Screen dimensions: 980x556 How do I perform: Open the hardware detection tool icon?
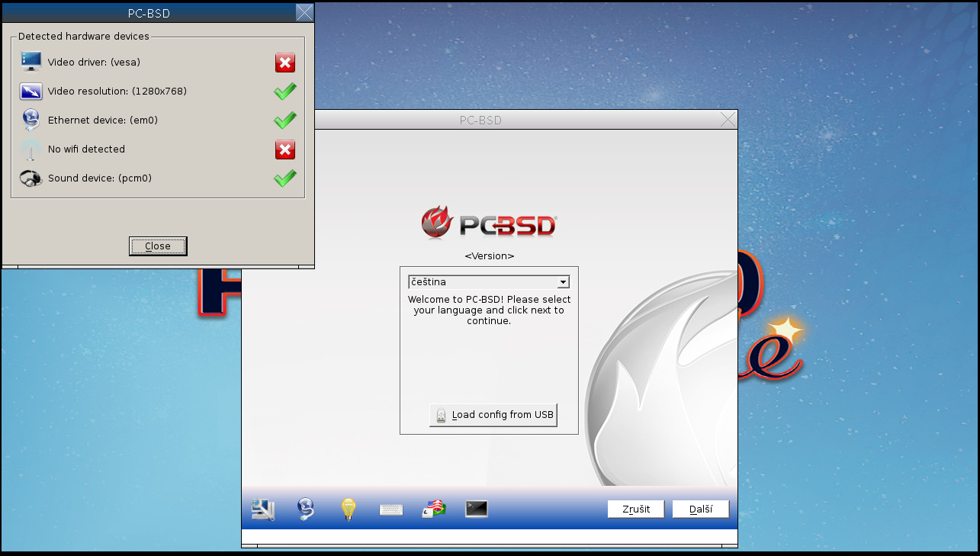click(x=262, y=509)
